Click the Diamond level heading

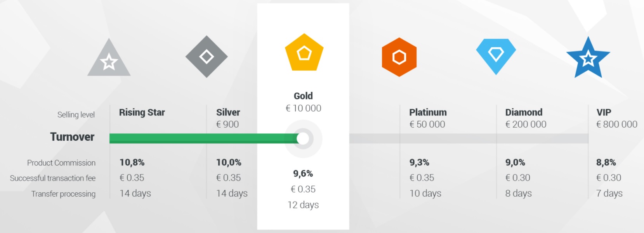point(524,112)
